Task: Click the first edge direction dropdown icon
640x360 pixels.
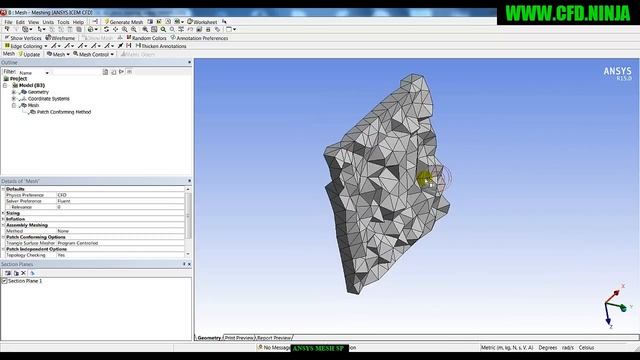Action: tap(56, 46)
